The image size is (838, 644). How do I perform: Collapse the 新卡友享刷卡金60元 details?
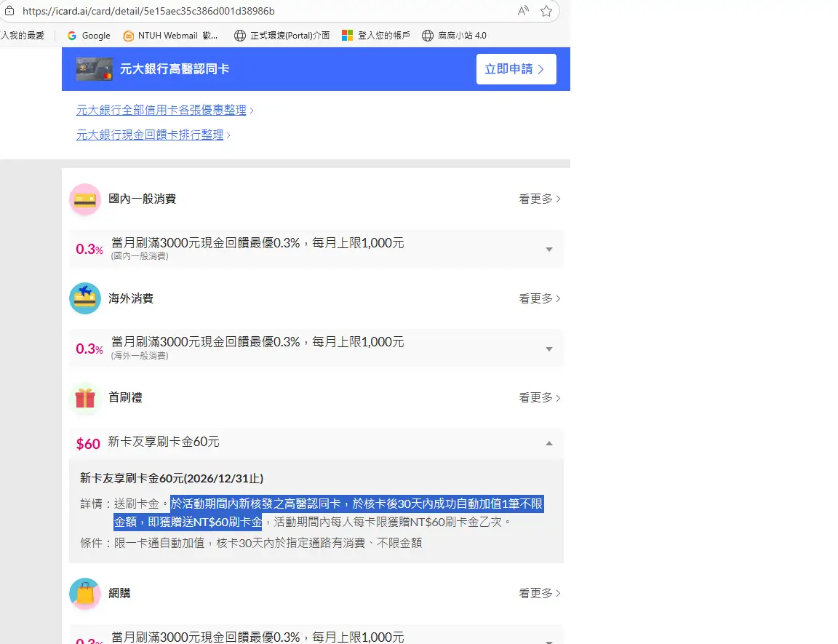(549, 443)
